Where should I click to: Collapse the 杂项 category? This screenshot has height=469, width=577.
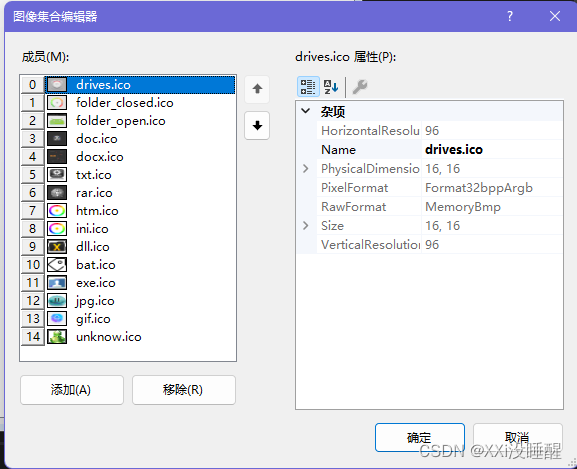pyautogui.click(x=305, y=111)
